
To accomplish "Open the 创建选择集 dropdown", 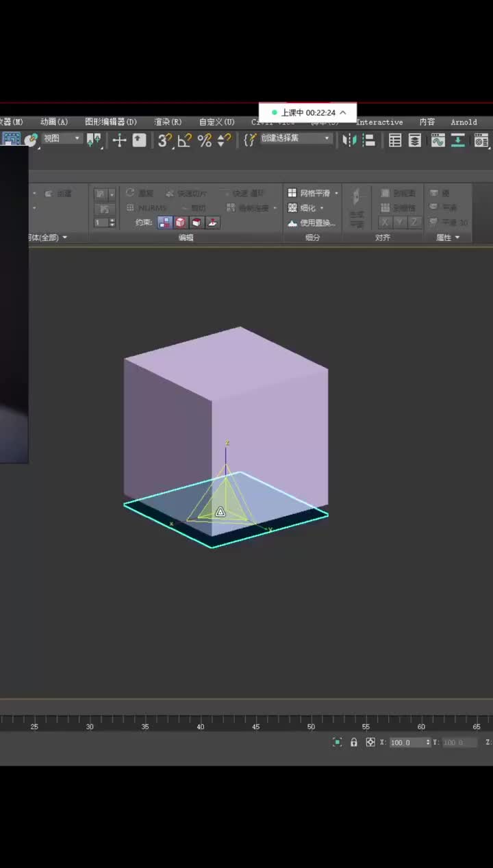I will [296, 138].
